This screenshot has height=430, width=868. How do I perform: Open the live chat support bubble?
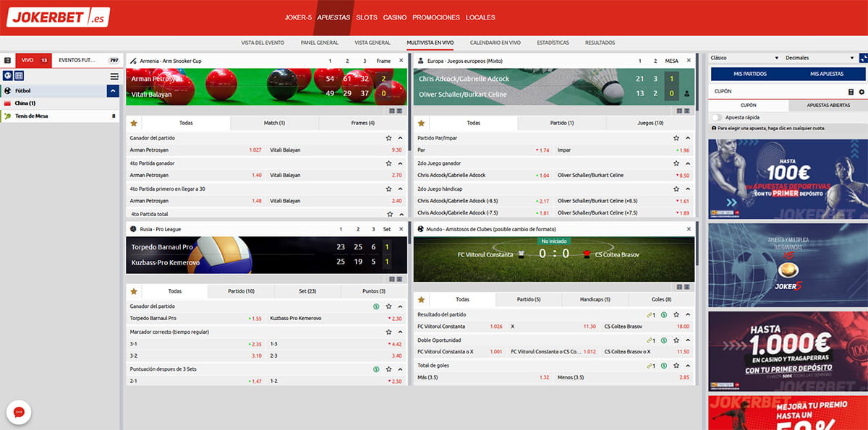[19, 412]
